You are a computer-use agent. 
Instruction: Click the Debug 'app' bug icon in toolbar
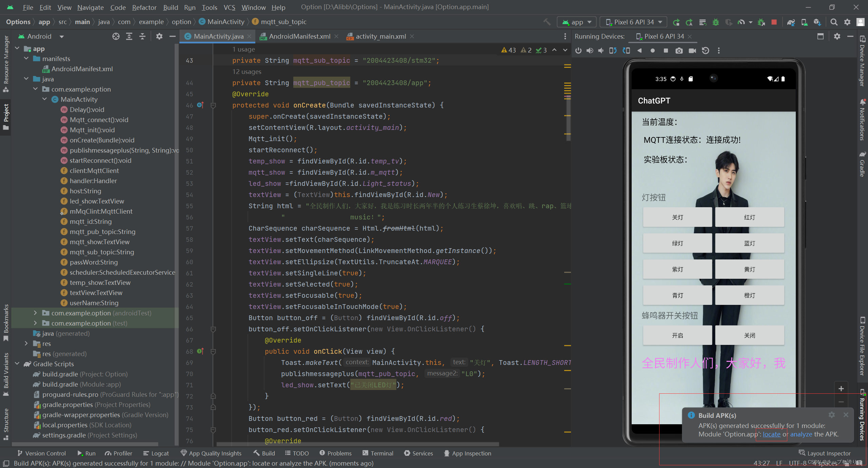point(715,22)
